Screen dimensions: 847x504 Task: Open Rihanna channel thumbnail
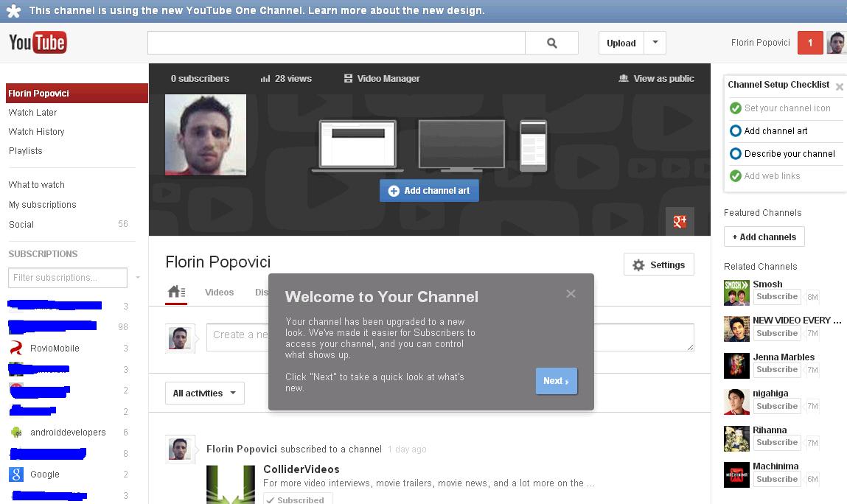(x=736, y=438)
